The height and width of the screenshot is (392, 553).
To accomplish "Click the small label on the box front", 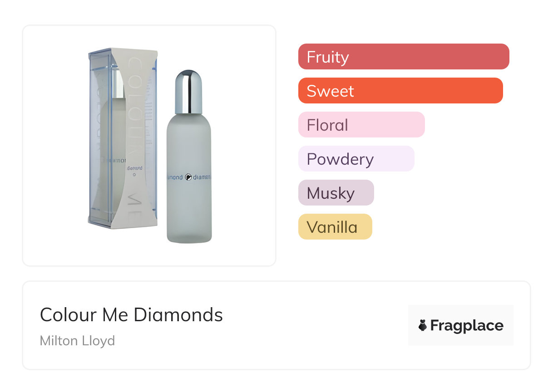I will [x=133, y=168].
